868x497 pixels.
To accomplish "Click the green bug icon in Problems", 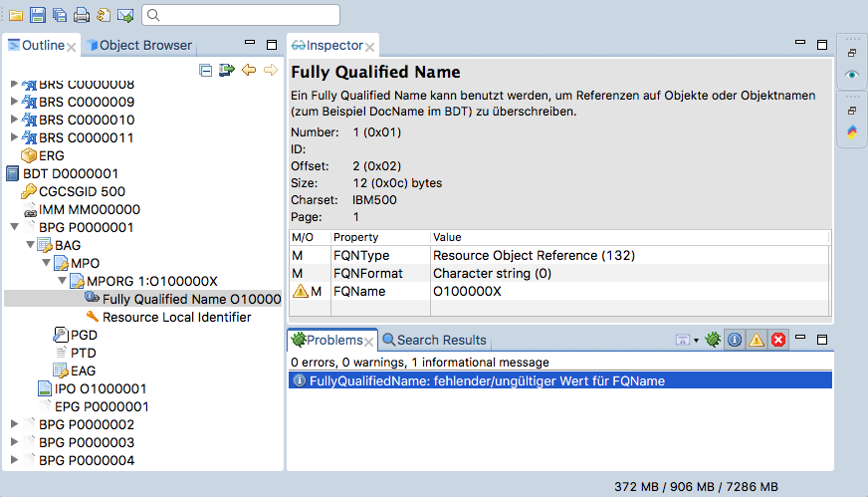I will (x=713, y=340).
